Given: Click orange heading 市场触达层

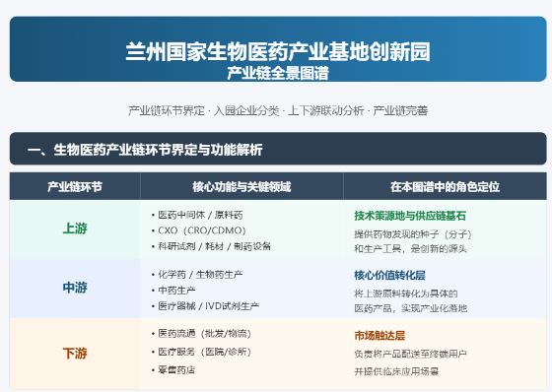Looking at the screenshot, I should coord(379,336).
